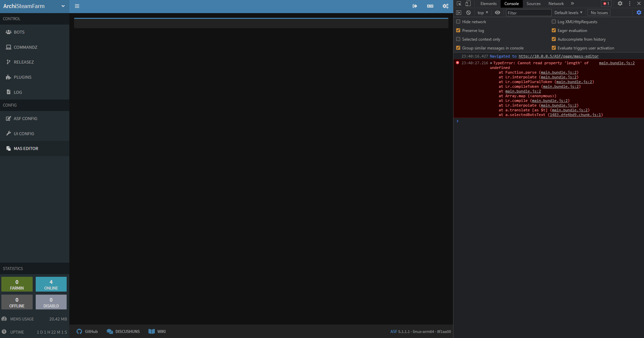Collapse the ArchiSteamFarm header chevron
This screenshot has width=644, height=338.
(63, 6)
